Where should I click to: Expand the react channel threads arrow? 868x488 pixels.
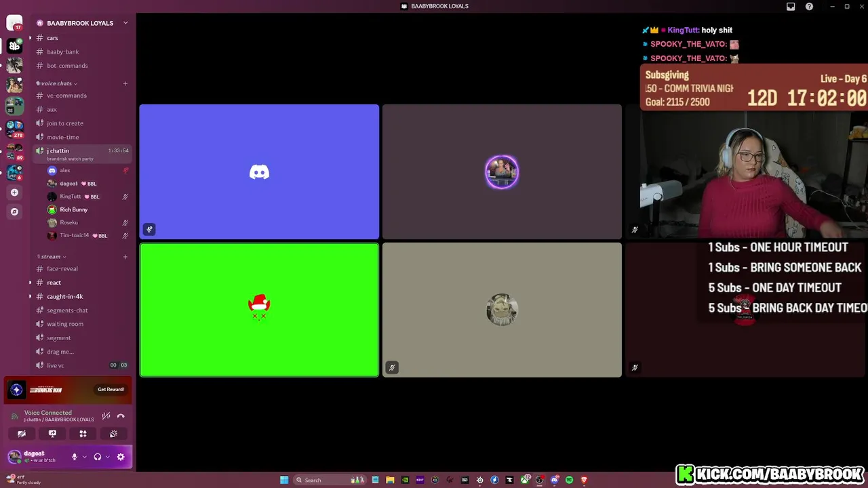tap(30, 283)
